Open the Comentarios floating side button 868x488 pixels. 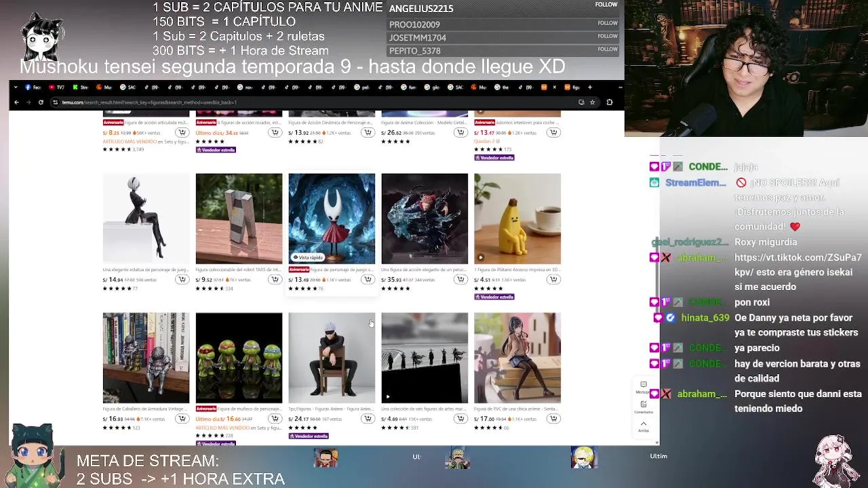pyautogui.click(x=643, y=407)
